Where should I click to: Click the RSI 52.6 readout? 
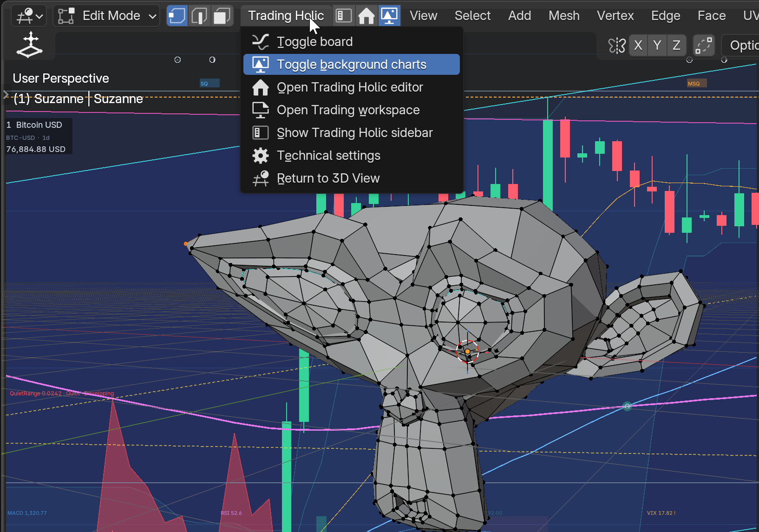click(231, 513)
